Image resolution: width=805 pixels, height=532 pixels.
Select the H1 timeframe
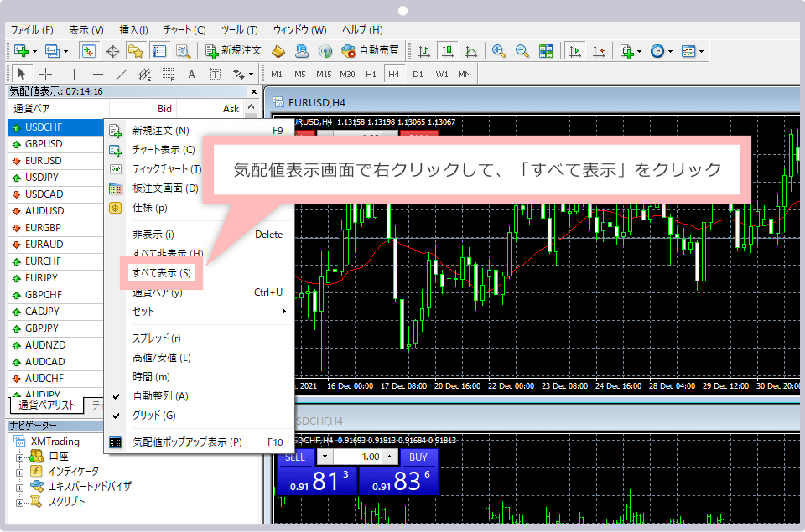point(371,74)
